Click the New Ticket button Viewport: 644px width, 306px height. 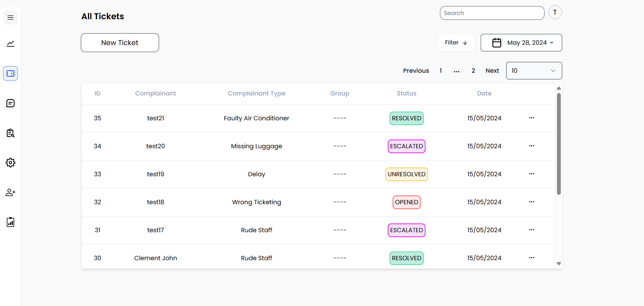pos(120,43)
